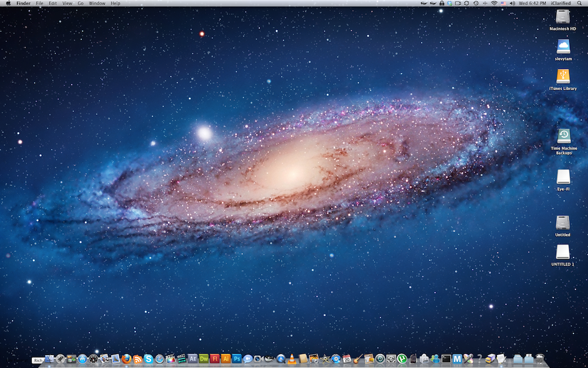This screenshot has height=368, width=588.
Task: Open Finder from the Dock
Action: click(49, 359)
